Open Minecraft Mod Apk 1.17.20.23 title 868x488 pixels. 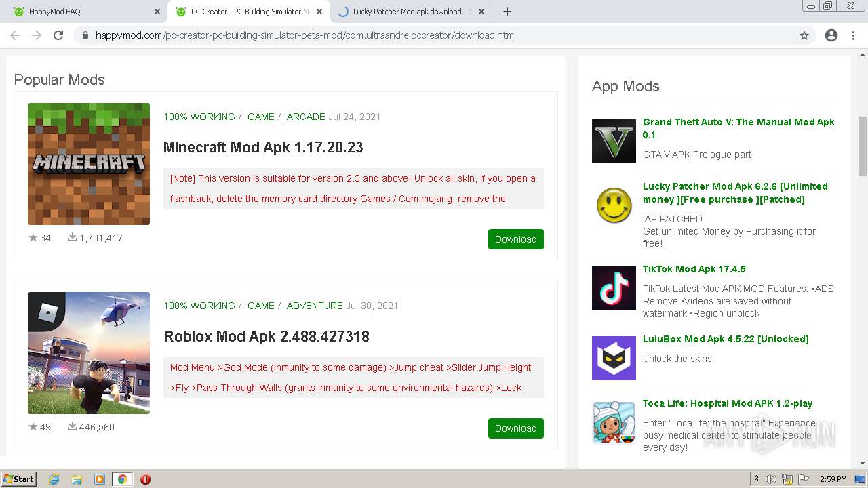coord(263,147)
